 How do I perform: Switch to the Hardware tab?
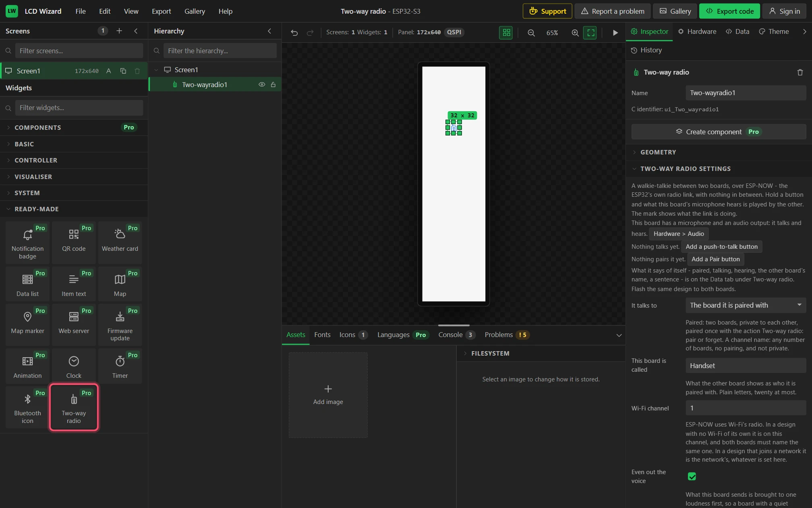[697, 31]
